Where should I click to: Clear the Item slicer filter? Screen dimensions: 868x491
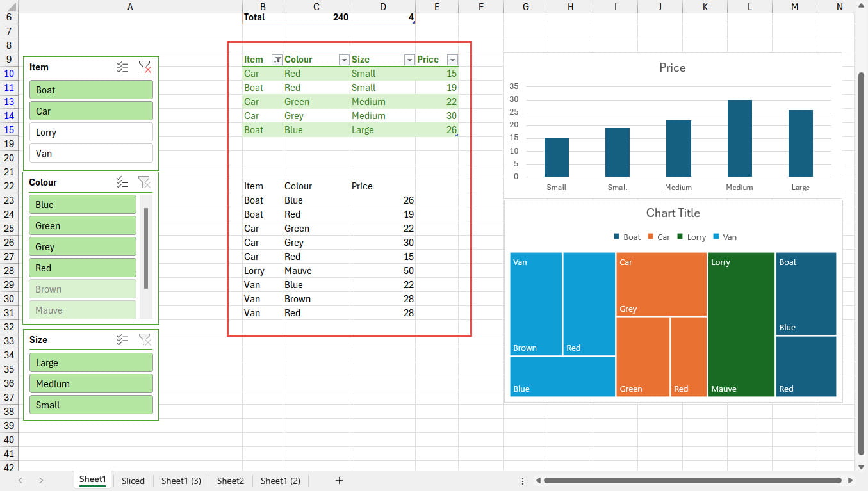pyautogui.click(x=145, y=67)
